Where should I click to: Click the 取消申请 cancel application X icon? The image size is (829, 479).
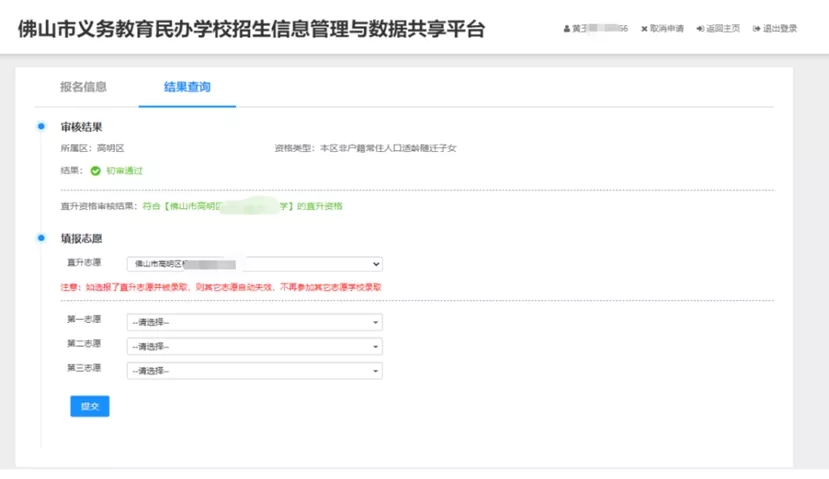click(644, 29)
